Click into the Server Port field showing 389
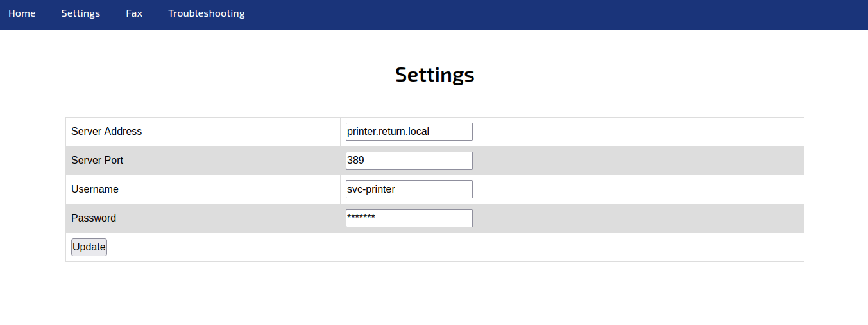The width and height of the screenshot is (868, 325). coord(409,161)
